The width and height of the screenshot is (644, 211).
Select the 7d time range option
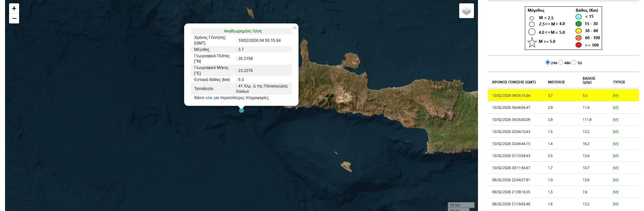(x=574, y=63)
